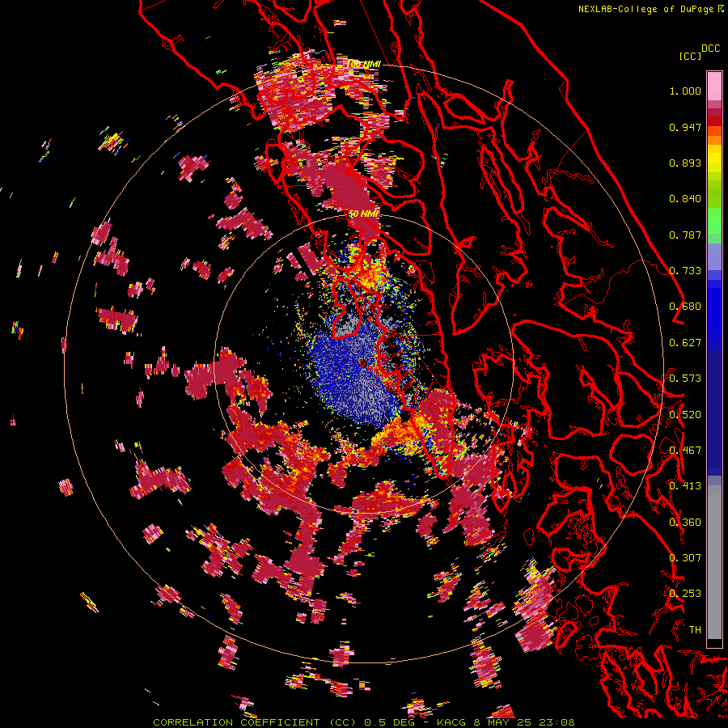Click the 50 NMI range ring label
The height and width of the screenshot is (728, 728).
363,214
